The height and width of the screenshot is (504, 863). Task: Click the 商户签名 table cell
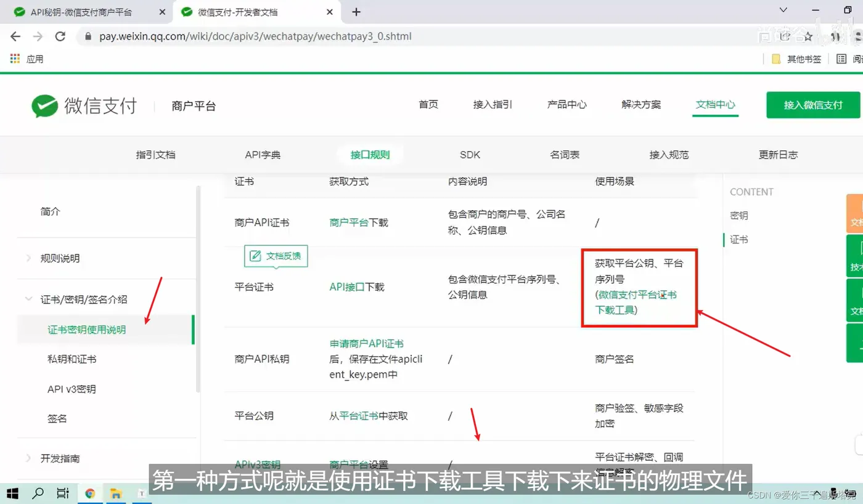615,359
